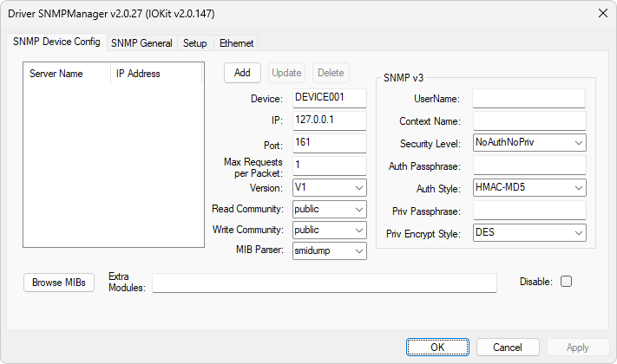The height and width of the screenshot is (364, 617).
Task: Select the SNMP Device Config tab
Action: pos(56,42)
